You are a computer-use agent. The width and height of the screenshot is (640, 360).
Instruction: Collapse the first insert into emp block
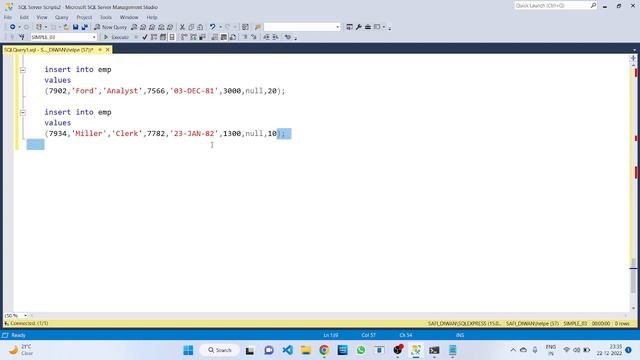(x=23, y=70)
